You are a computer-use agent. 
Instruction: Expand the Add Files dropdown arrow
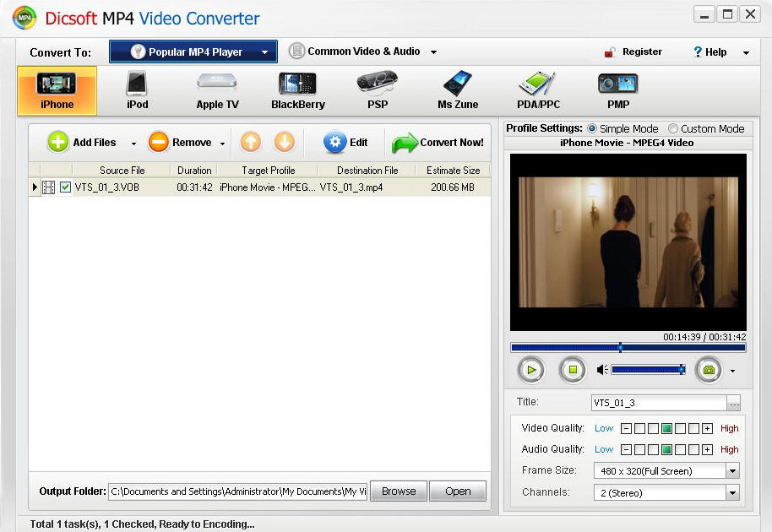133,144
